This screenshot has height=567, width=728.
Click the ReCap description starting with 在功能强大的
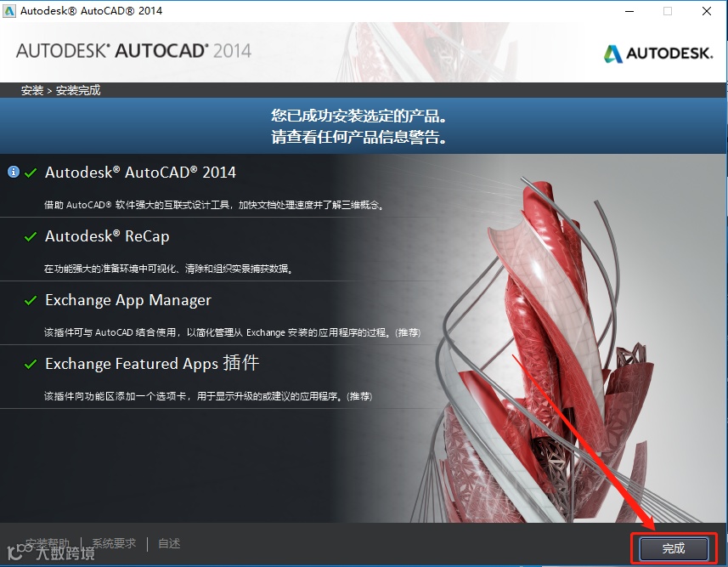point(168,269)
